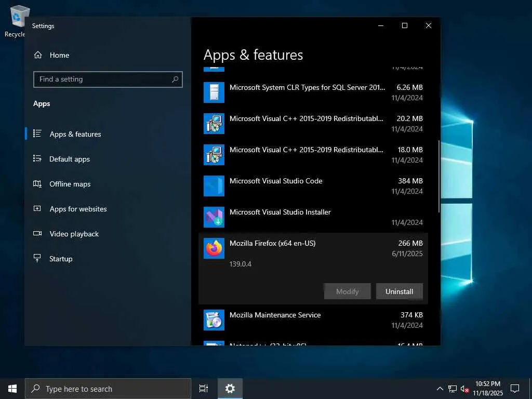
Task: Click the Visual Studio Code app icon
Action: (x=214, y=186)
